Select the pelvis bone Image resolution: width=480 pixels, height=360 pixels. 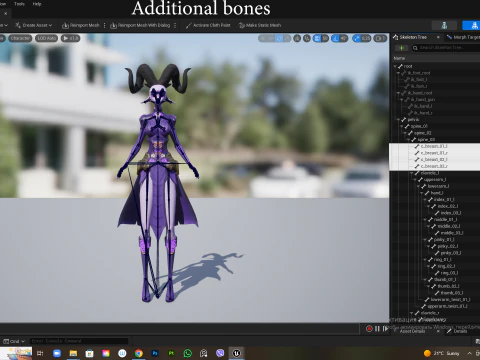[413, 120]
